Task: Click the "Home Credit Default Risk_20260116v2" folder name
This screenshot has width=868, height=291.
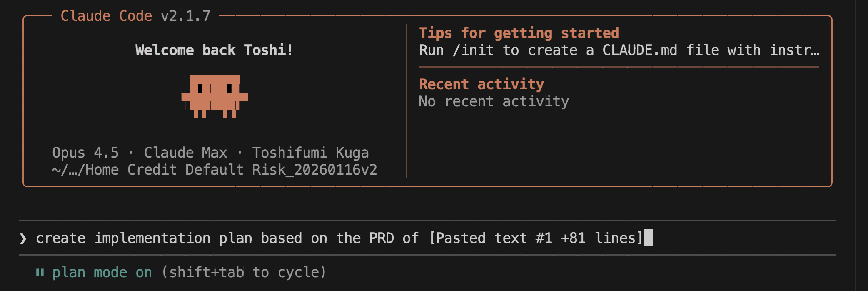Action: click(231, 170)
